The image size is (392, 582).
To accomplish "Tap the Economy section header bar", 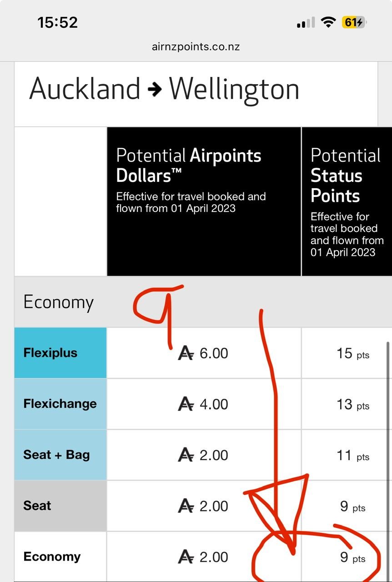I will click(59, 302).
